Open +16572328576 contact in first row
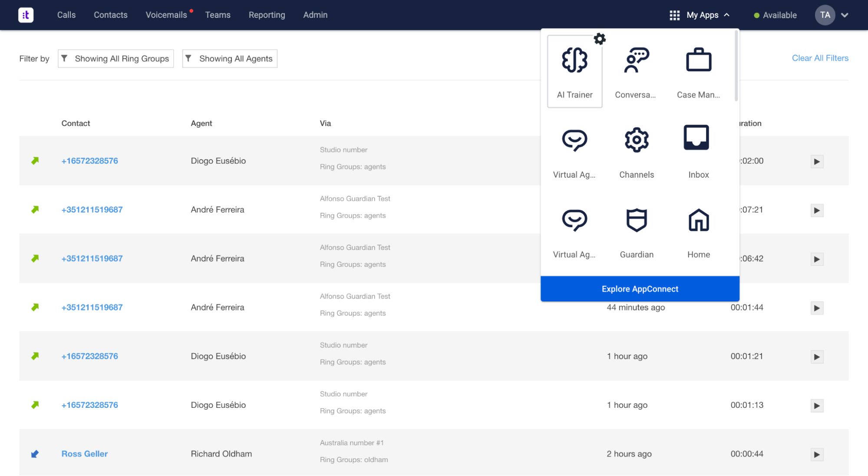The width and height of the screenshot is (868, 476). 89,161
